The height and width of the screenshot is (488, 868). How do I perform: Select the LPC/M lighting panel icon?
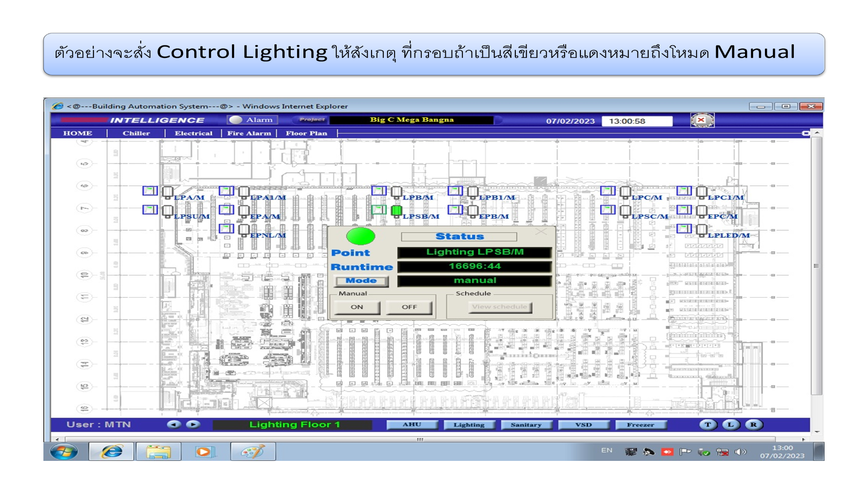click(x=626, y=192)
